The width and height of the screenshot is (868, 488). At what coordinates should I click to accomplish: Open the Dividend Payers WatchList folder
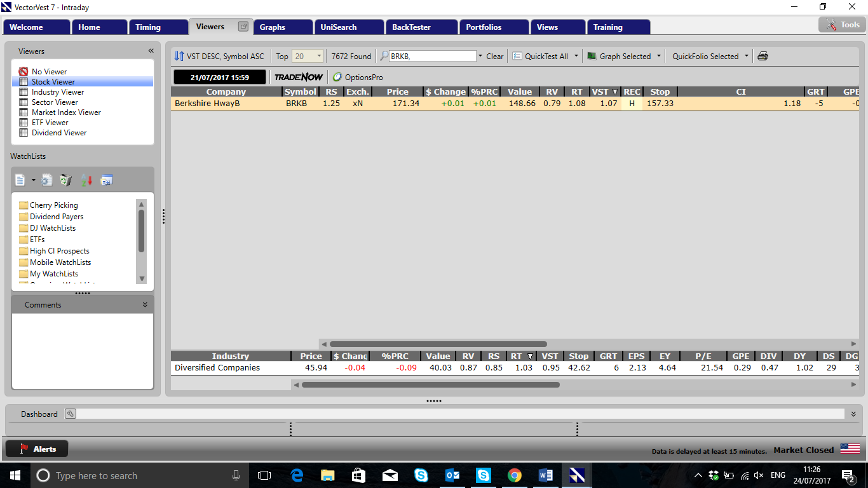click(51, 217)
